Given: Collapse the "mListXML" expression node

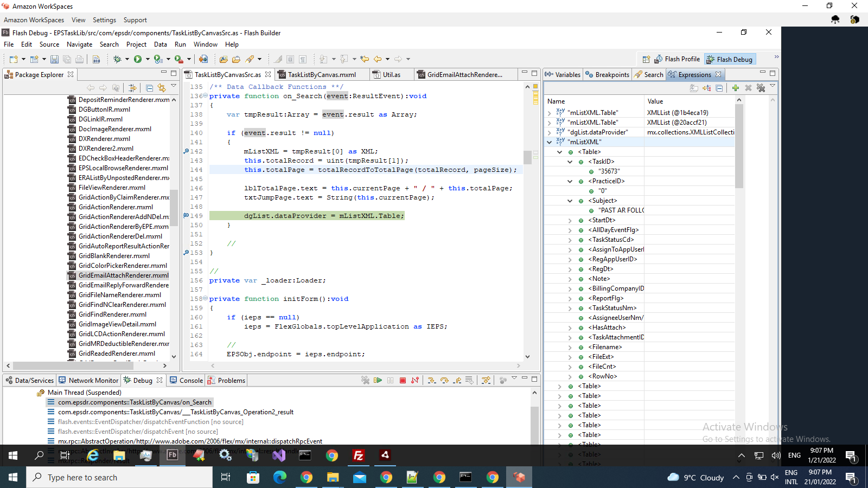Looking at the screenshot, I should pyautogui.click(x=550, y=142).
